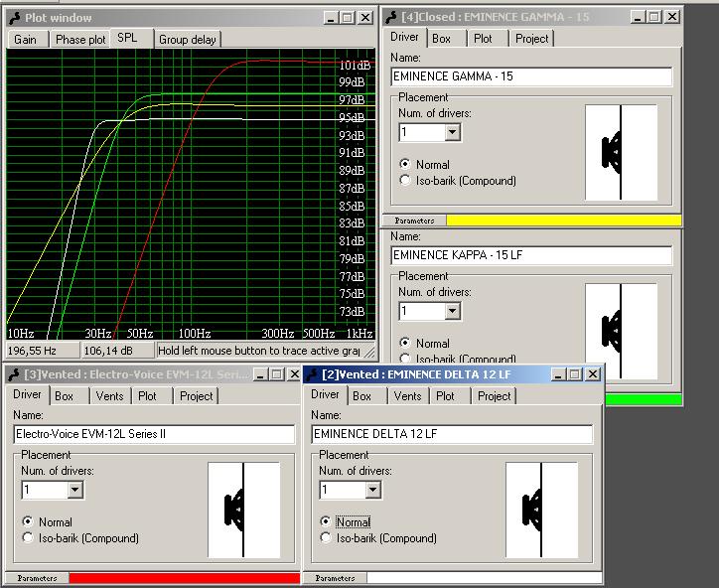
Task: Open the Project tab in EMINENCE GAMMA window
Action: tap(532, 39)
